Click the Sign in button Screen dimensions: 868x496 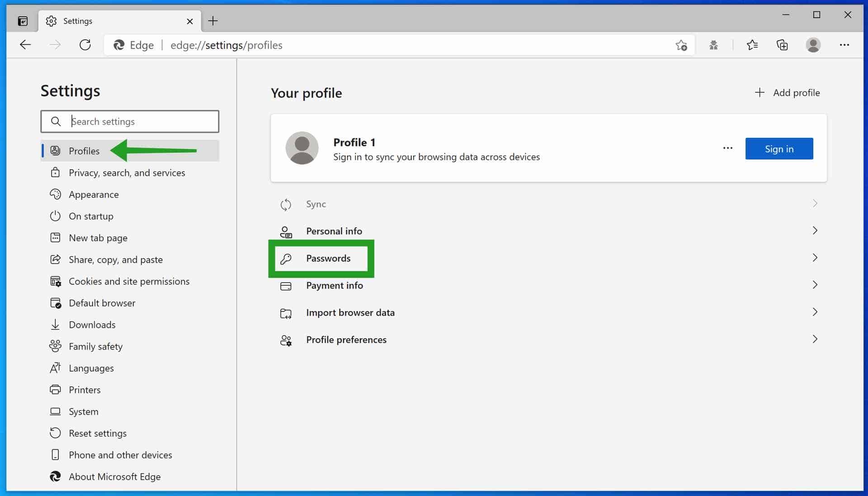click(779, 148)
